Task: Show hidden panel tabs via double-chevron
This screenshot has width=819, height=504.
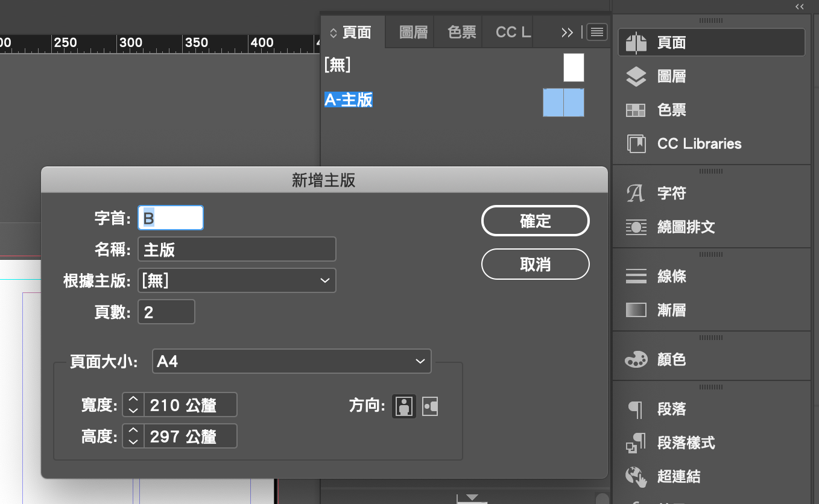Action: click(567, 33)
